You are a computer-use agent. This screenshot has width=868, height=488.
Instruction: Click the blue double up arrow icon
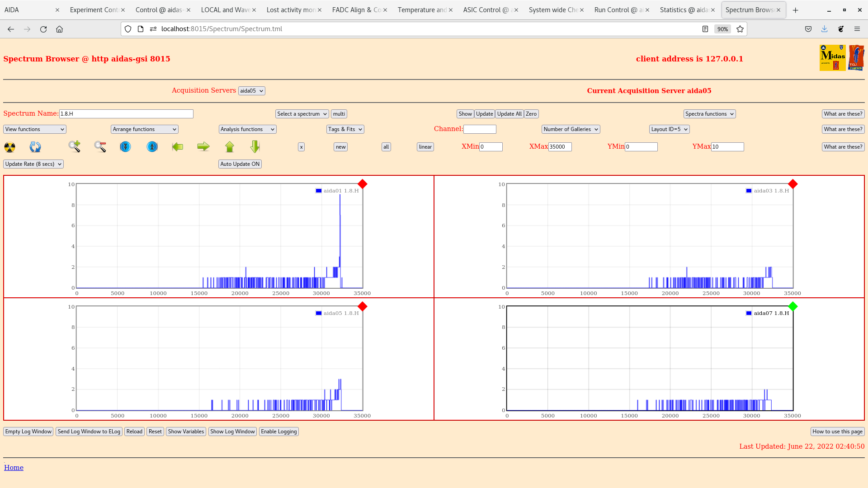pyautogui.click(x=152, y=147)
